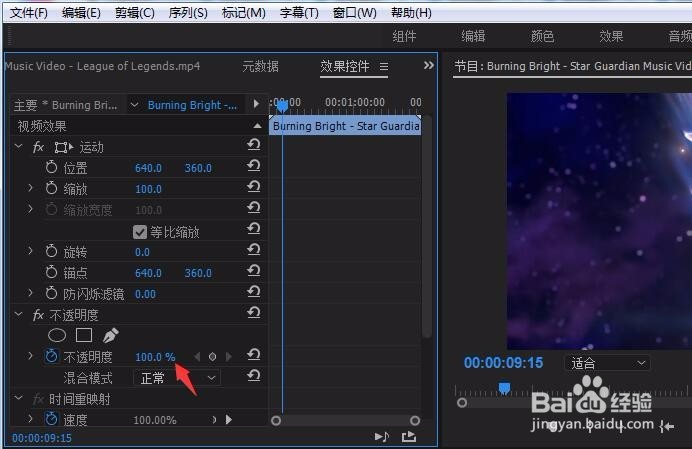Screen dimensions: 692x449
Task: Open the 剪辑(C) menu
Action: [x=135, y=13]
